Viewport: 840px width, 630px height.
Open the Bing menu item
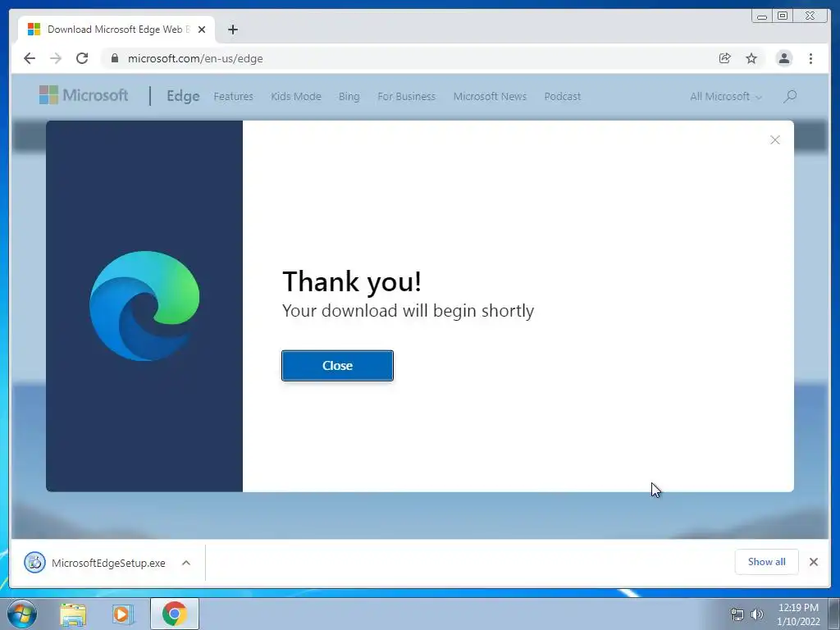[349, 97]
